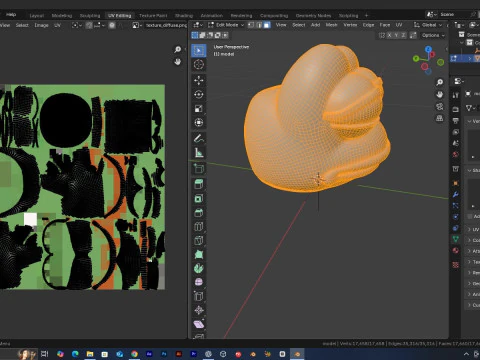Add a new workspace with the plus button

pyautogui.click(x=366, y=15)
